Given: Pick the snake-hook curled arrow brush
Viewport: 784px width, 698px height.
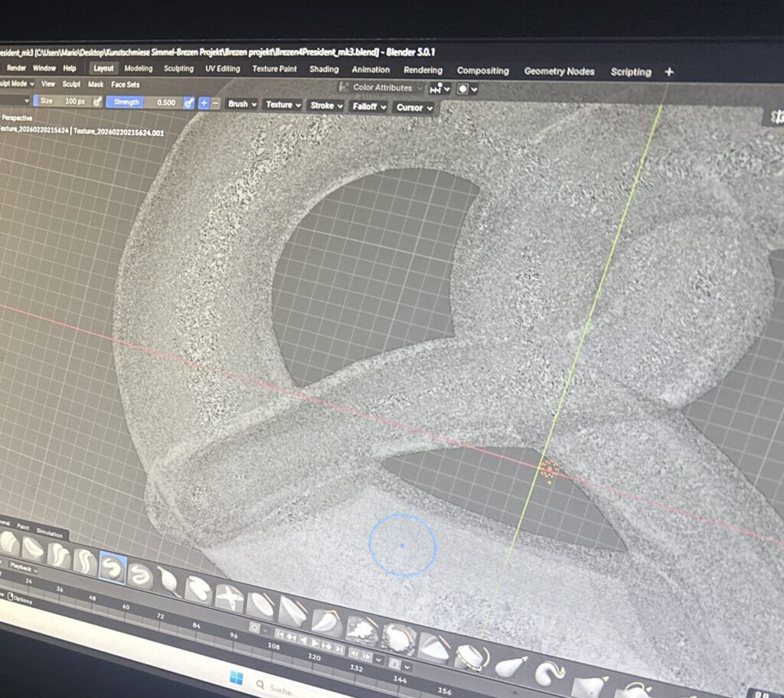Looking at the screenshot, I should [550, 674].
